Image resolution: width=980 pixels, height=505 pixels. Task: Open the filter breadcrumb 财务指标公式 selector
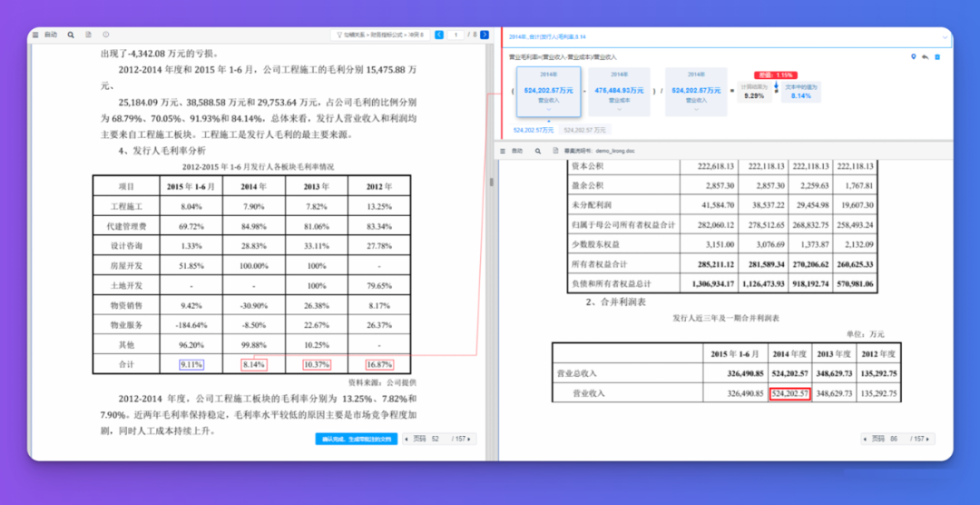click(x=380, y=35)
